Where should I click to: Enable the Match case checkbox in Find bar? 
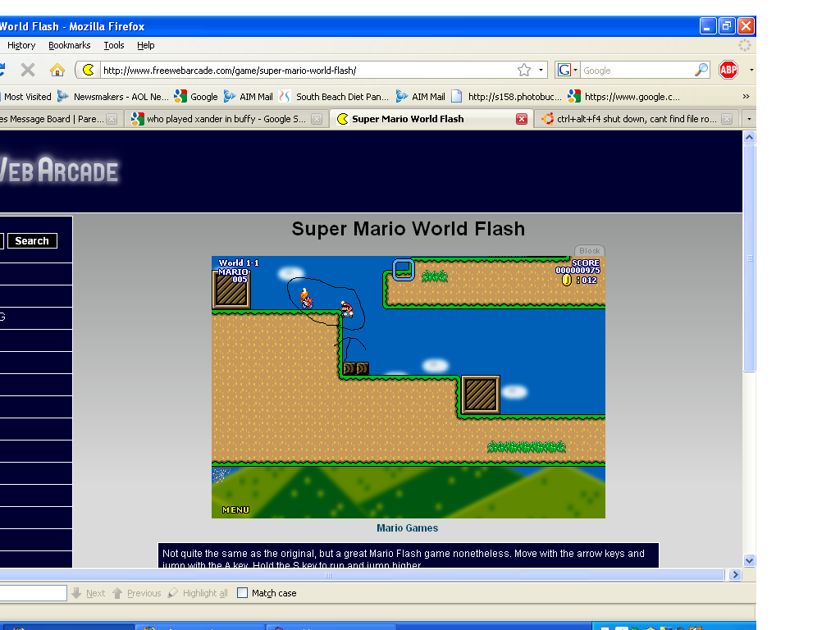tap(243, 592)
